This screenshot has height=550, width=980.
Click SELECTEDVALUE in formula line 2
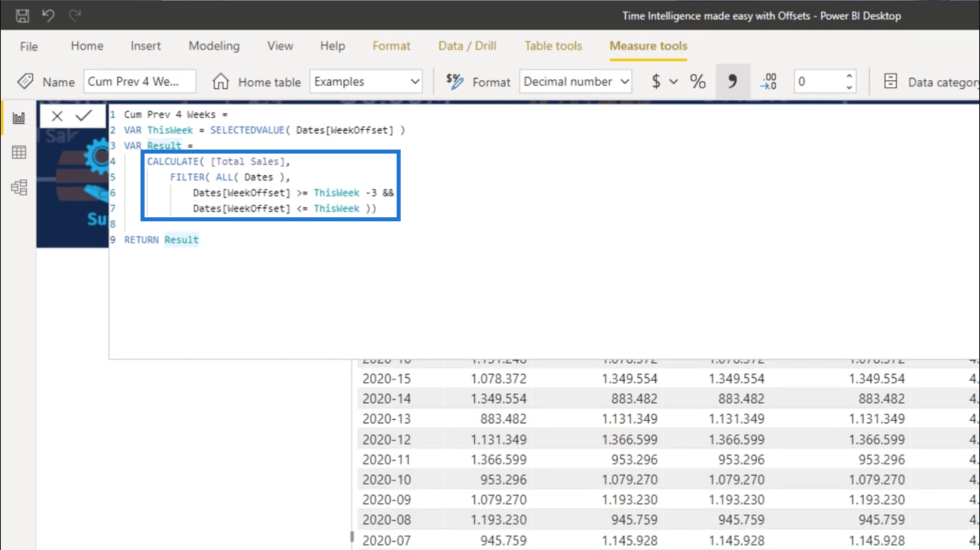[x=247, y=130]
